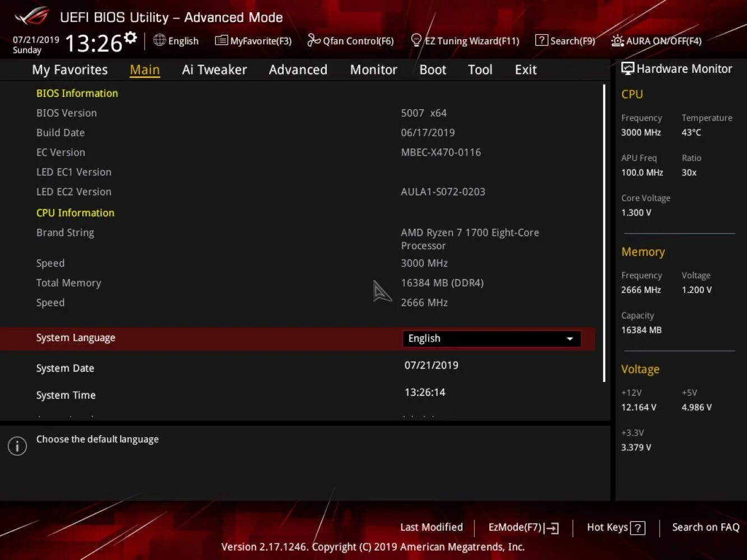Click the System Date label

click(x=65, y=368)
